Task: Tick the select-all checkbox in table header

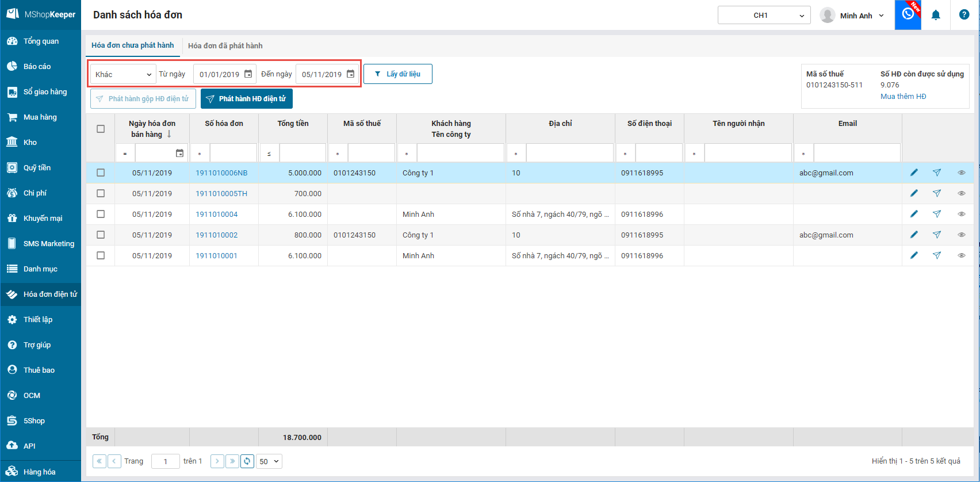Action: tap(101, 129)
